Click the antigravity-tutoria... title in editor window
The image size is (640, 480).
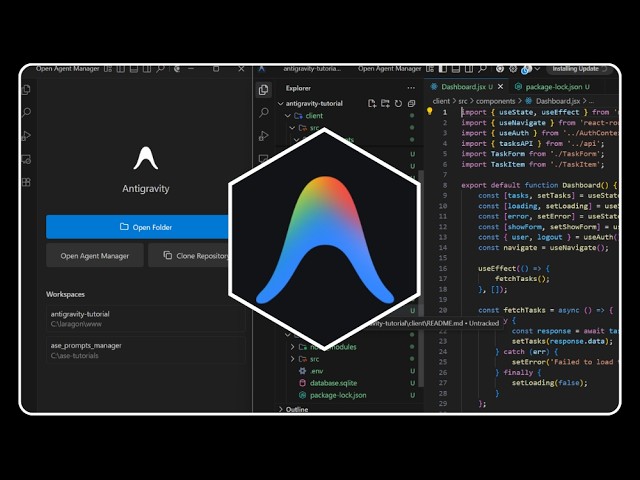pyautogui.click(x=312, y=69)
